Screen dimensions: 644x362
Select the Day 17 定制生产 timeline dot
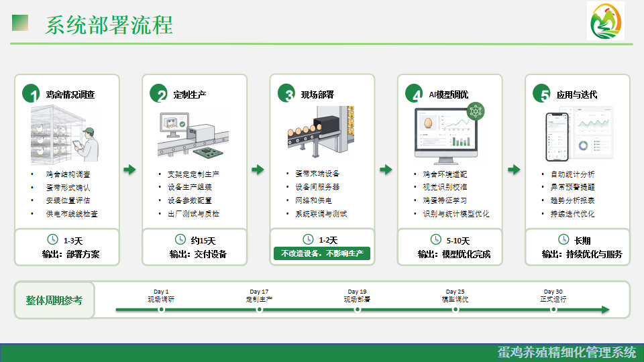tap(259, 310)
